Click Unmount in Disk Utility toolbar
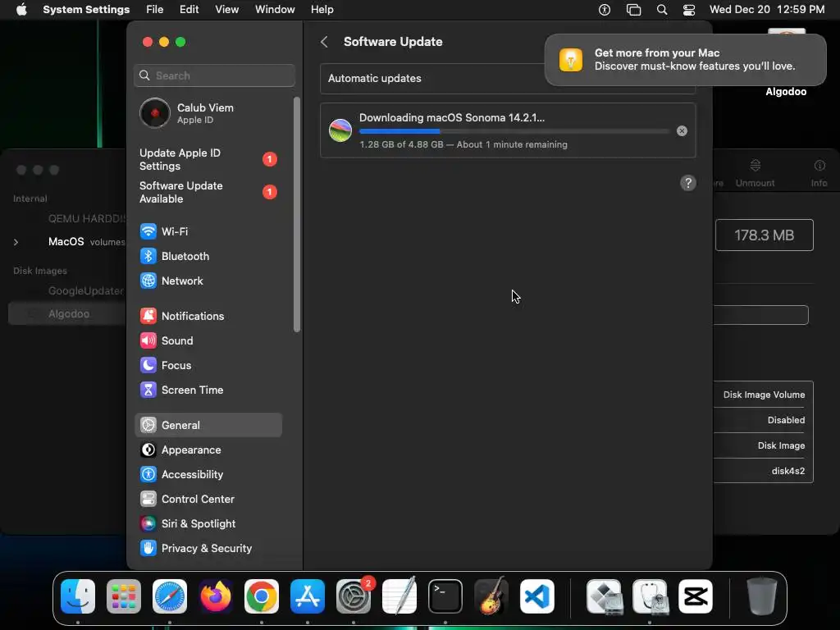 point(755,174)
